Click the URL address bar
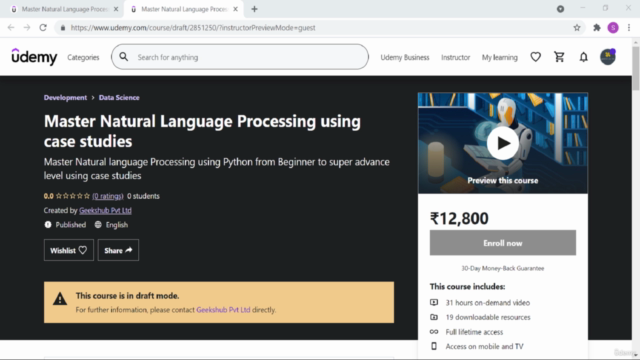640x360 pixels. coord(320,28)
